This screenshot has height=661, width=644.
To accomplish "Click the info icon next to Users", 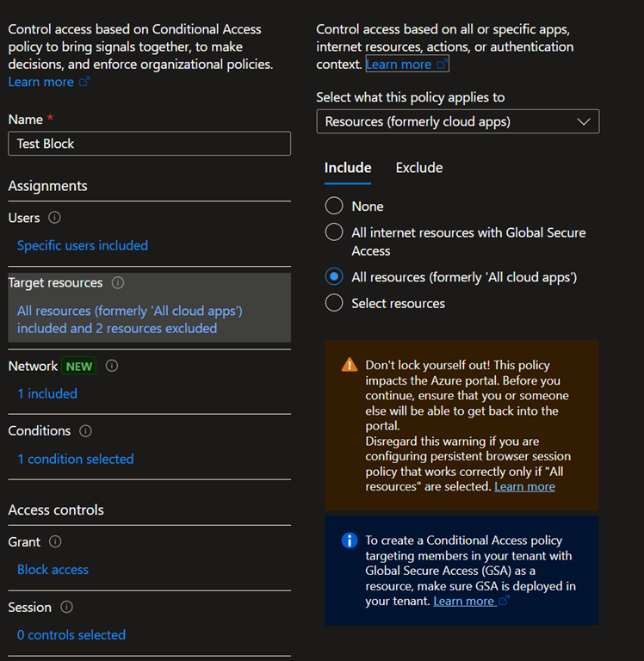I will 55,218.
